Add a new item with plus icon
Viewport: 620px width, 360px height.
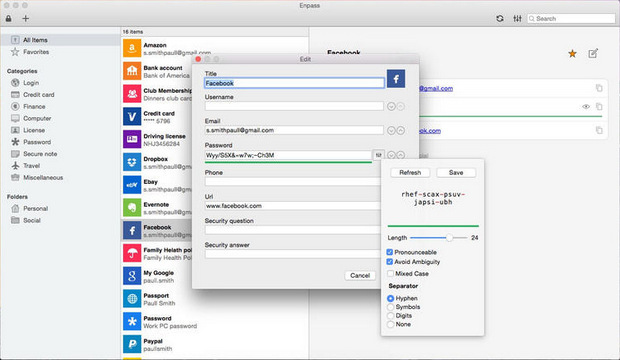coord(26,19)
